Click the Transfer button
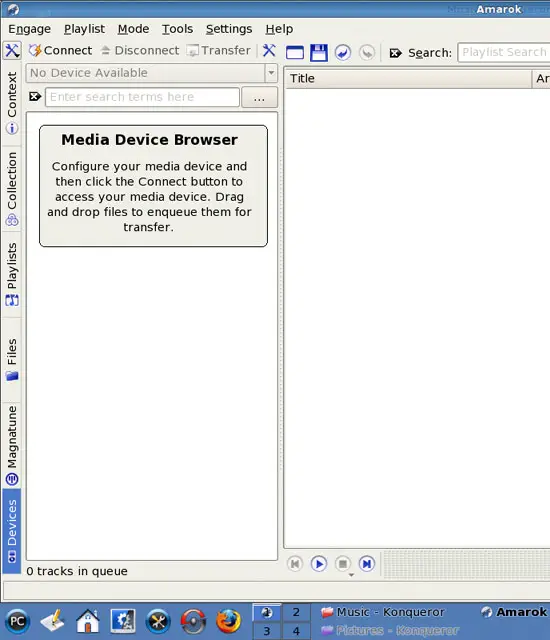The width and height of the screenshot is (550, 640). coord(218,51)
